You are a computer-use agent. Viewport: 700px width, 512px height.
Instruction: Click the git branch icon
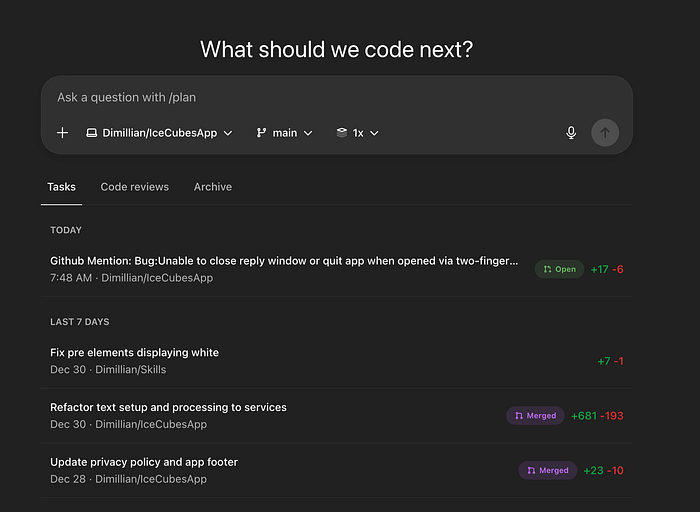click(x=261, y=133)
